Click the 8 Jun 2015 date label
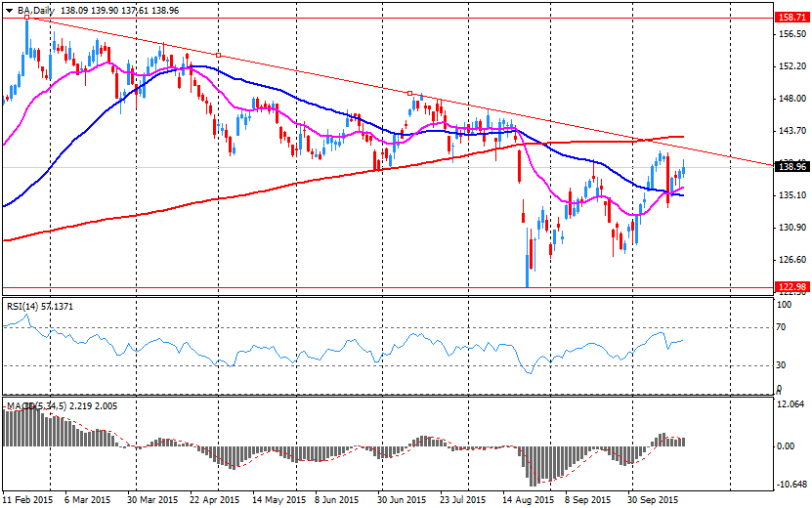 337,500
